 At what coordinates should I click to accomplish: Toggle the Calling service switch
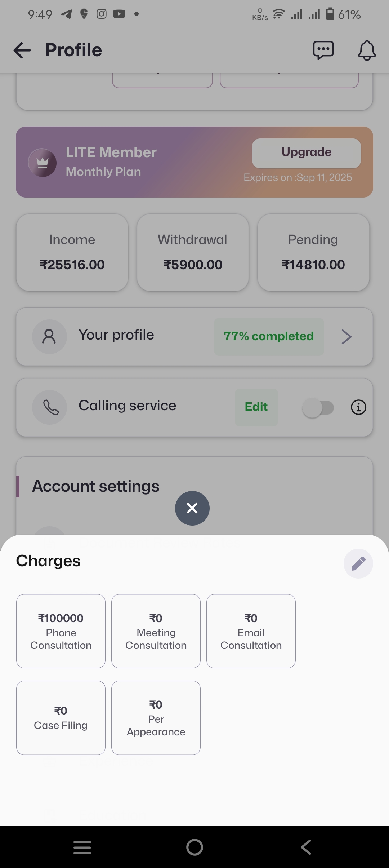tap(318, 408)
